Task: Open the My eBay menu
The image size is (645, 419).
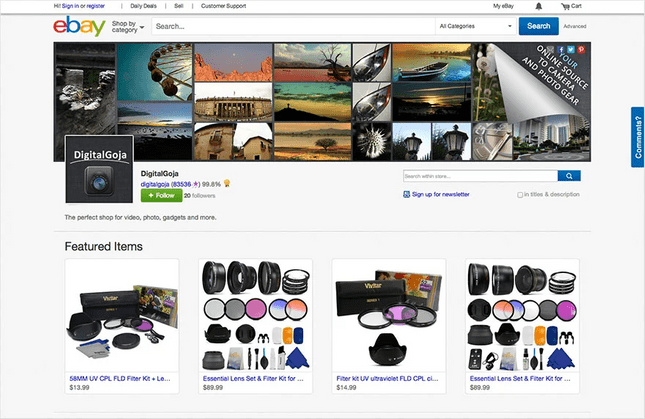Action: tap(506, 6)
